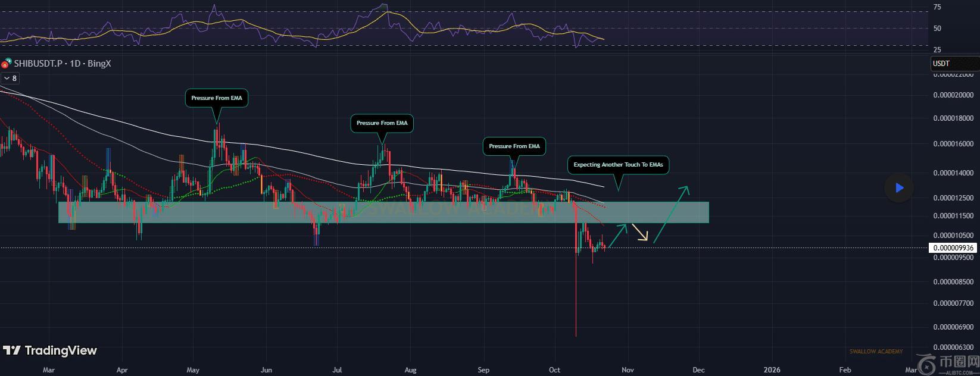The height and width of the screenshot is (376, 980).
Task: Select the small white downward arrow drawing
Action: 640,233
